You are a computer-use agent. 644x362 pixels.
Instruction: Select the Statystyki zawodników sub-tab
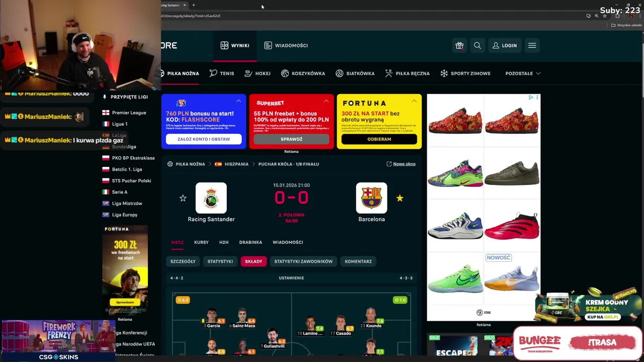[303, 261]
